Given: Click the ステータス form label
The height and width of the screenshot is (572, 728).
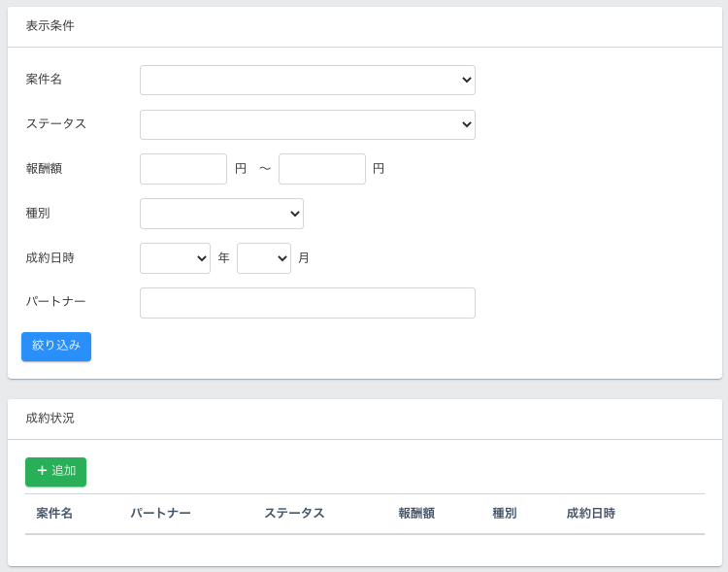Looking at the screenshot, I should (x=56, y=123).
